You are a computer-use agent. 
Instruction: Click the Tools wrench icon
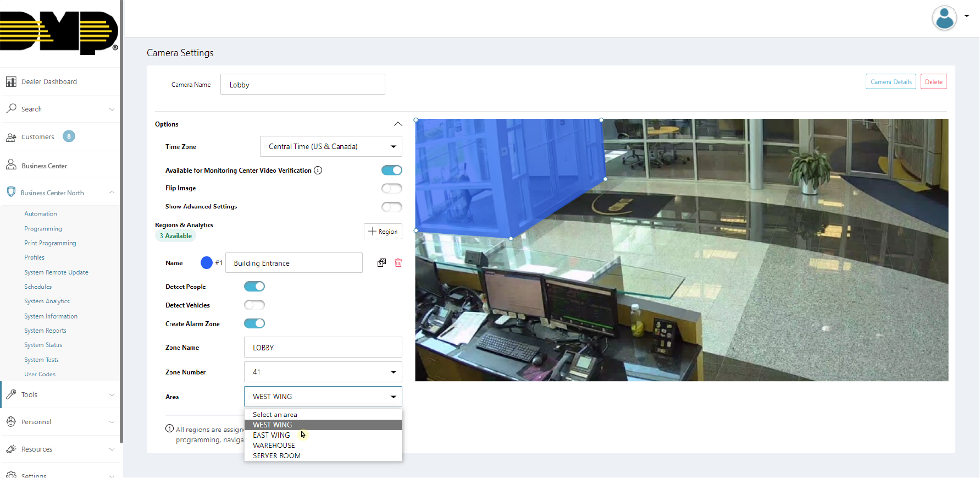click(11, 394)
